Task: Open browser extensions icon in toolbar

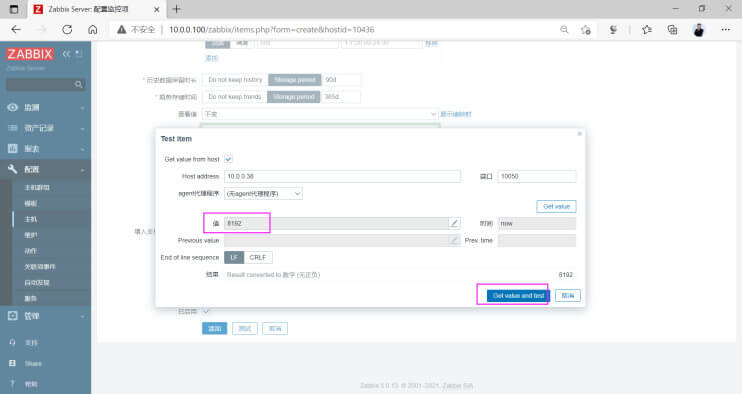Action: coord(613,29)
